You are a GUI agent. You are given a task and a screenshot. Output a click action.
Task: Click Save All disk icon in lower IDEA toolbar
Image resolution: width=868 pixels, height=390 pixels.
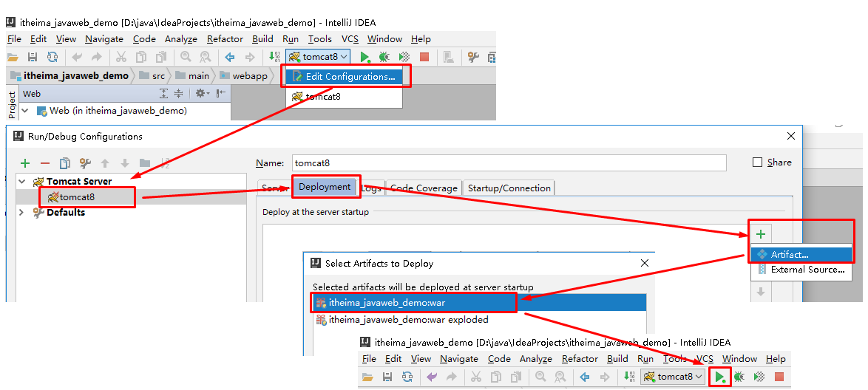tap(387, 377)
